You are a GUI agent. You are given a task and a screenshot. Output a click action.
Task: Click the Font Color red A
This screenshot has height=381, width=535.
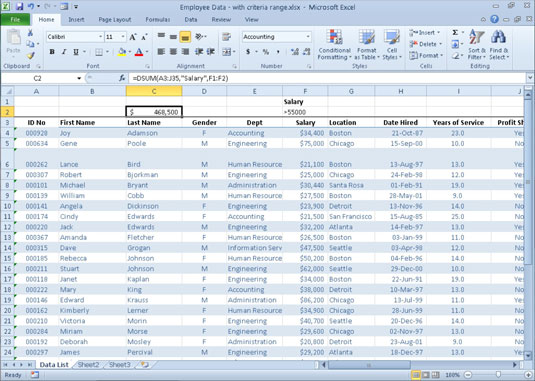[x=139, y=52]
